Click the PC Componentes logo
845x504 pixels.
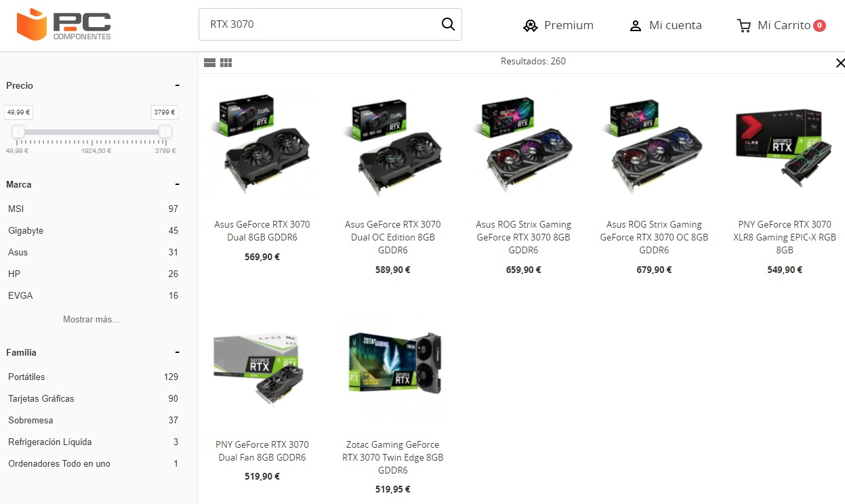click(x=64, y=25)
